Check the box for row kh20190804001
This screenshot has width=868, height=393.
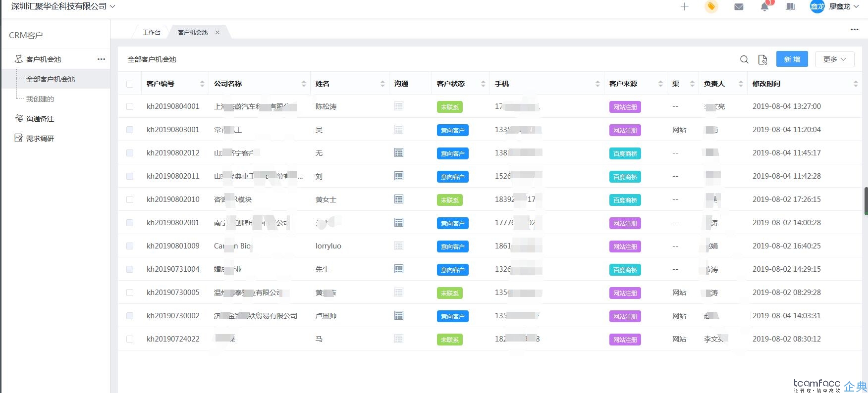[x=130, y=106]
